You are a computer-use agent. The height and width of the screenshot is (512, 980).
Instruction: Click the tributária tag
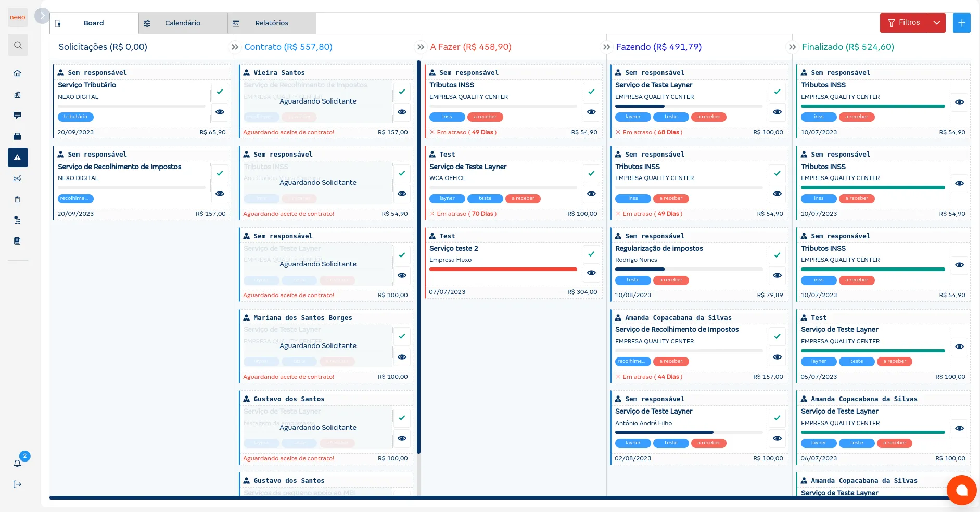(75, 117)
